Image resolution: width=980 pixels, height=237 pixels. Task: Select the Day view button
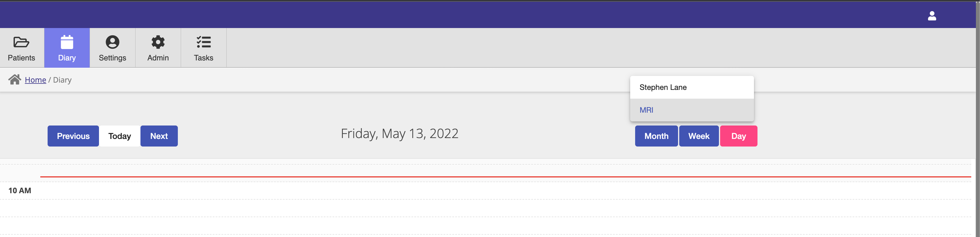tap(739, 136)
